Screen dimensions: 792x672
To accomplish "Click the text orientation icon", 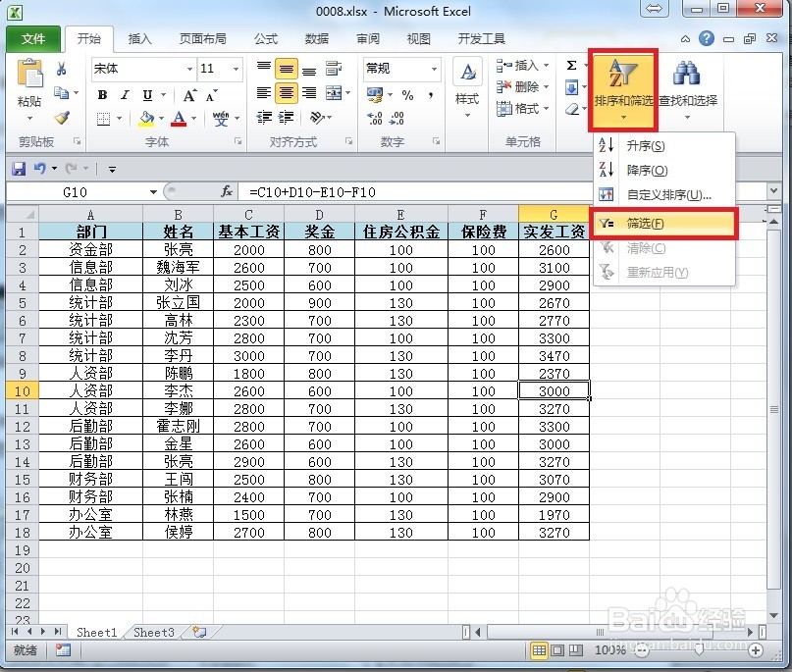I will [x=317, y=118].
